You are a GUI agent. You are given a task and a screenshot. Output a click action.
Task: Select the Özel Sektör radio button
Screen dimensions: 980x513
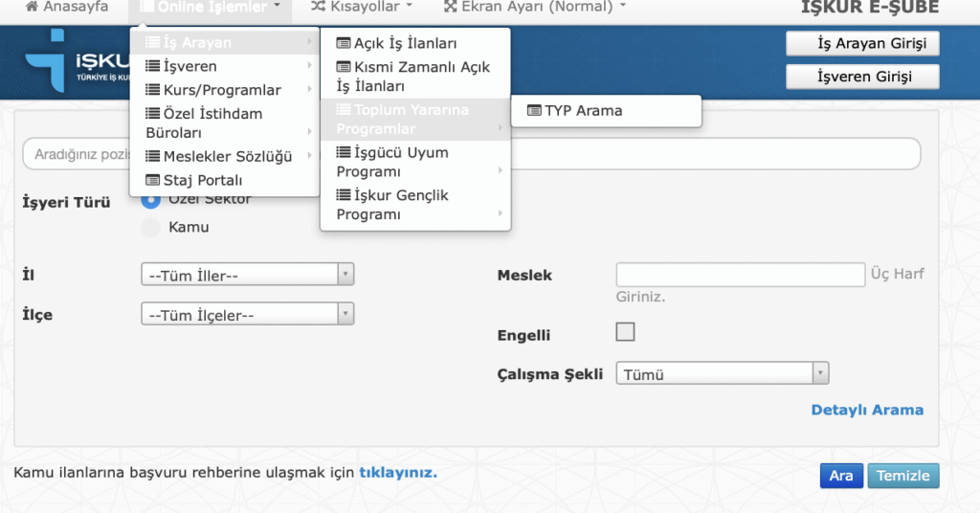click(150, 200)
